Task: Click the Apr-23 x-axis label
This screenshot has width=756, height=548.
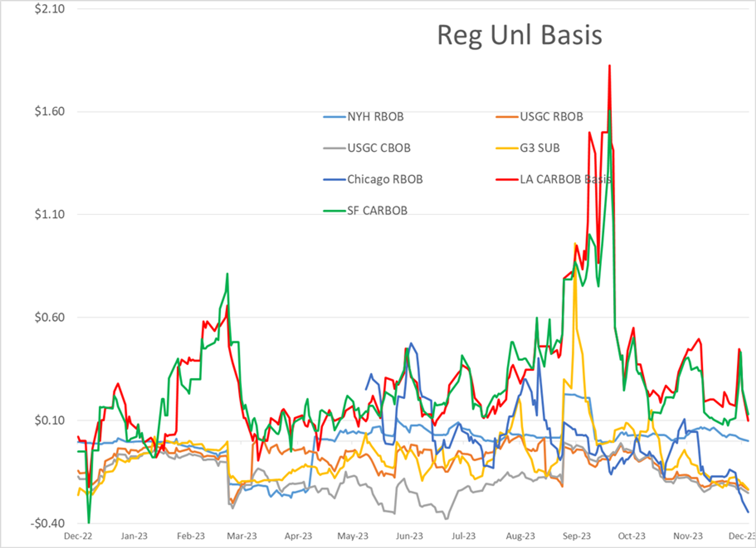Action: [x=298, y=536]
